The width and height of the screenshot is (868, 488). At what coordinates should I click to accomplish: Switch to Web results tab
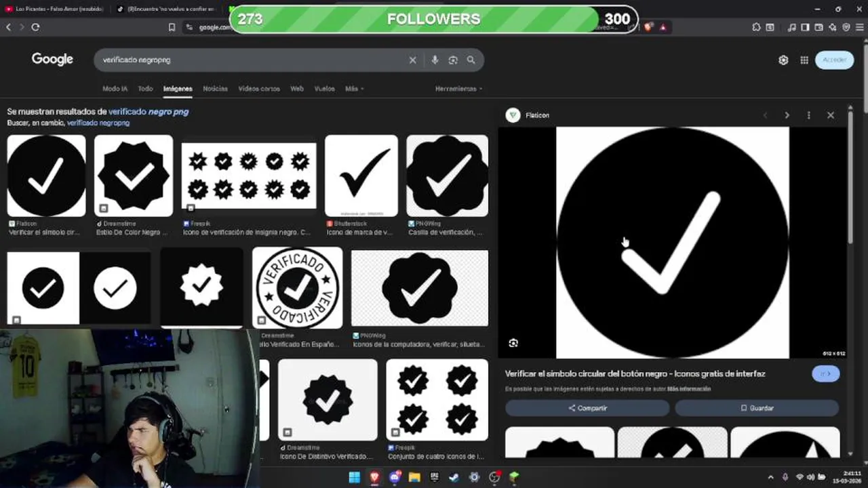(297, 89)
